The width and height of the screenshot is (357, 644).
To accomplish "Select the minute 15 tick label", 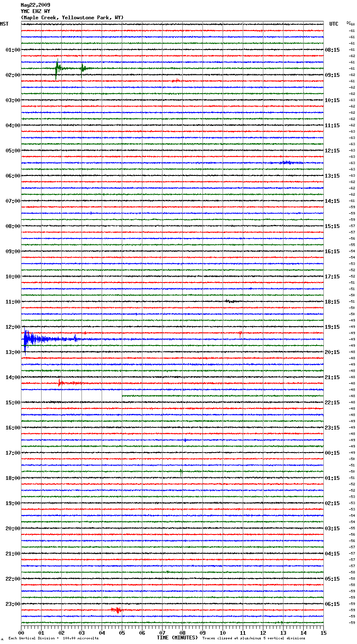I will (x=323, y=633).
